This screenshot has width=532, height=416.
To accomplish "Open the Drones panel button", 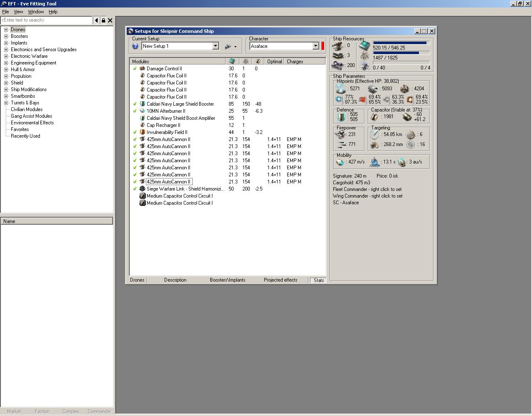I will pos(137,280).
